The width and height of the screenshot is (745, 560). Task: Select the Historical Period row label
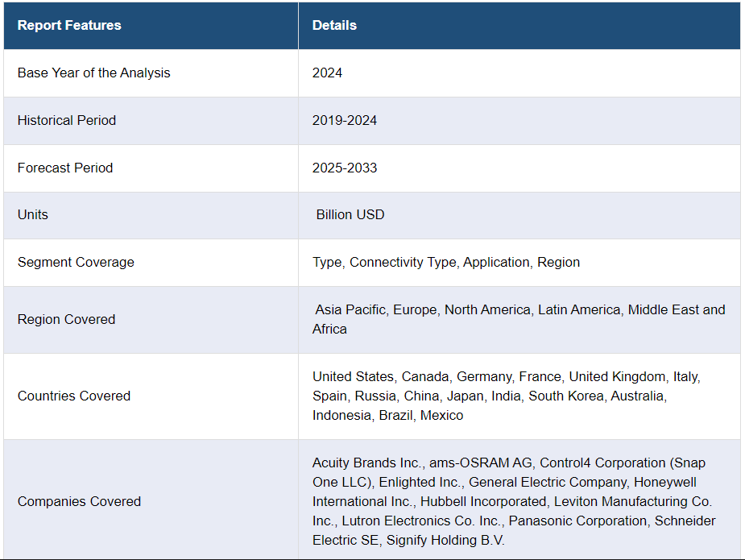tap(67, 120)
